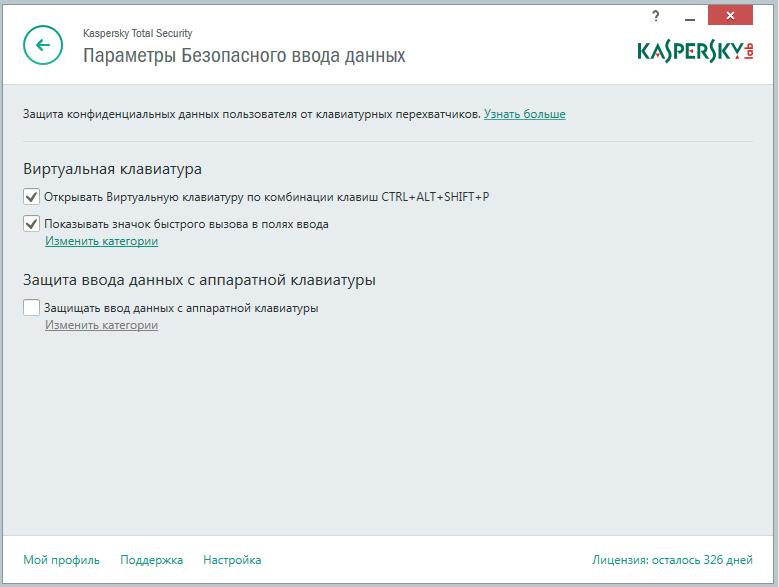779x587 pixels.
Task: Minimize the Kaspersky window
Action: click(690, 19)
